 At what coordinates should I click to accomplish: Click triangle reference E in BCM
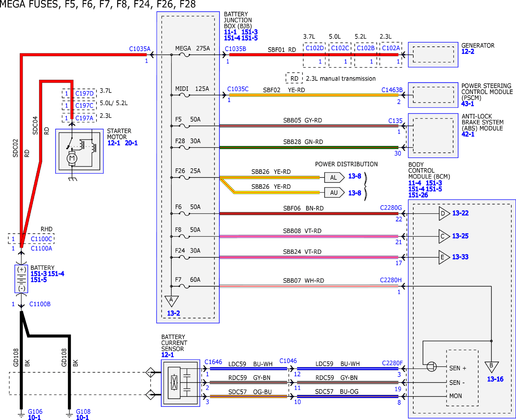coord(444,257)
